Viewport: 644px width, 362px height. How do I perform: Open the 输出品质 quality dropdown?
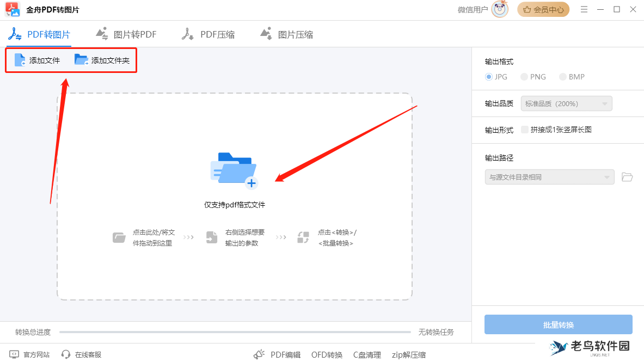point(566,103)
